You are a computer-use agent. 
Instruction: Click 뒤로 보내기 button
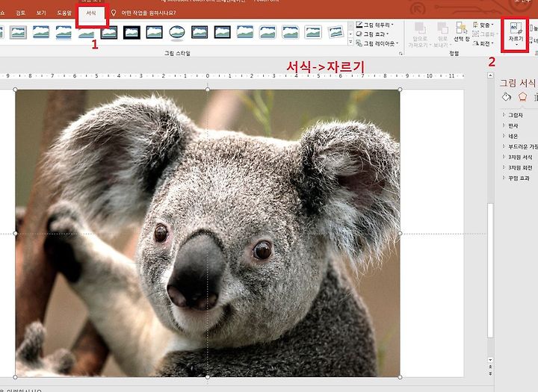pos(442,34)
